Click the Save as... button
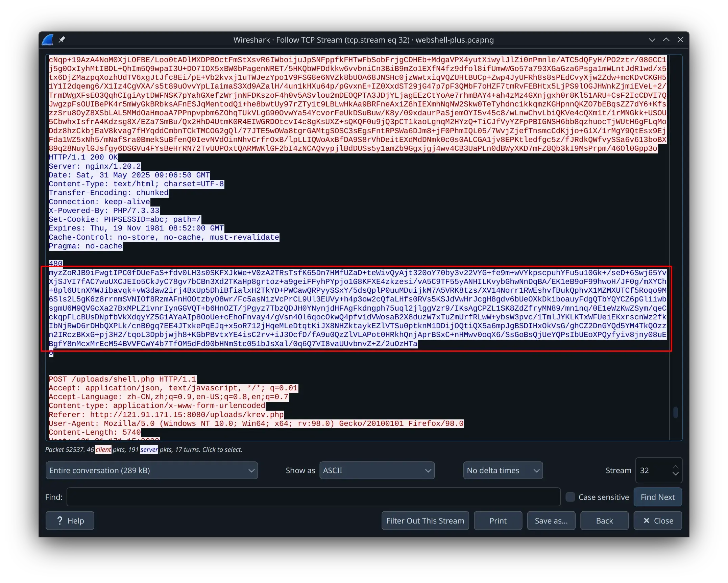The height and width of the screenshot is (583, 728). (551, 520)
